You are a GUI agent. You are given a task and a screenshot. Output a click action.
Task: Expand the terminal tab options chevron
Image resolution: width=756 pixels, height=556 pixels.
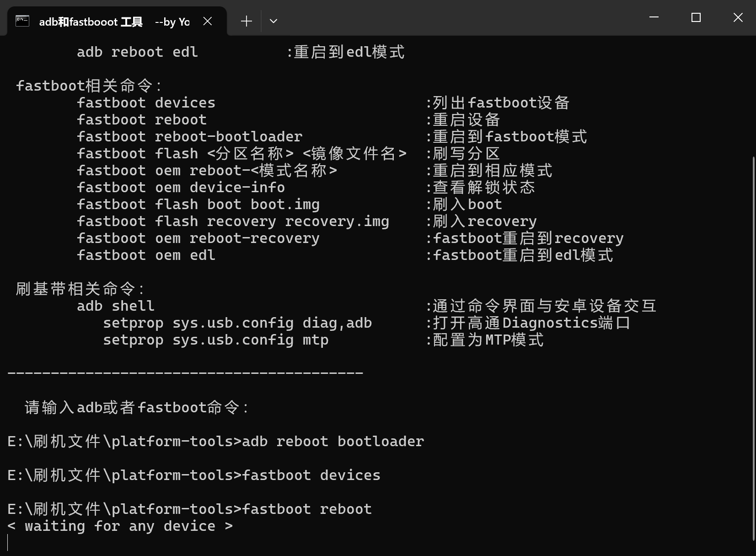pos(273,21)
